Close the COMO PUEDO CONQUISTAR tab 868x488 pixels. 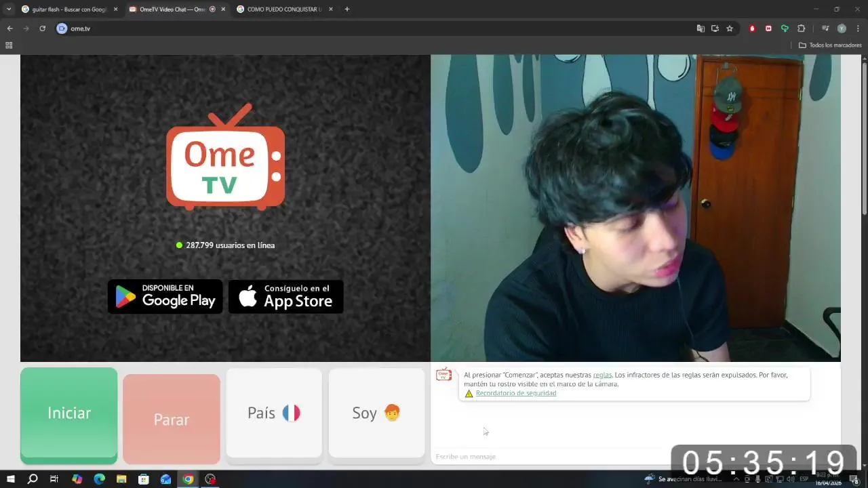[x=331, y=9]
